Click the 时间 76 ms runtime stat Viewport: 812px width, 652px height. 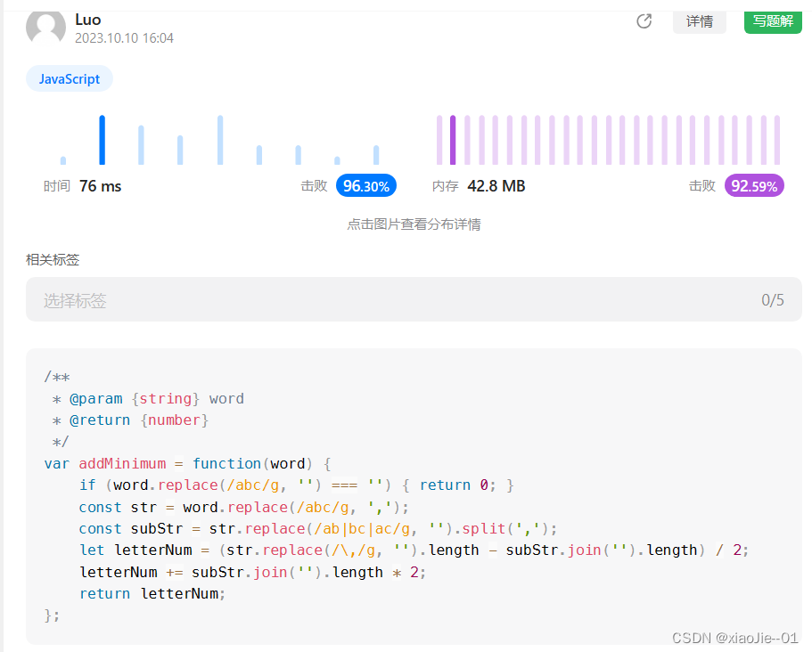83,186
